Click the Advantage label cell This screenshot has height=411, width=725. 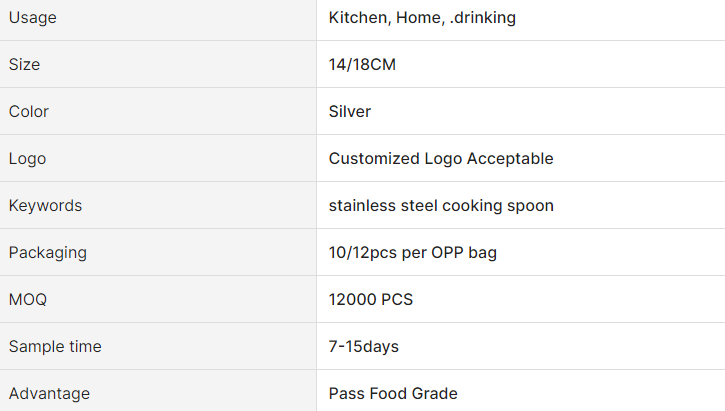[49, 394]
